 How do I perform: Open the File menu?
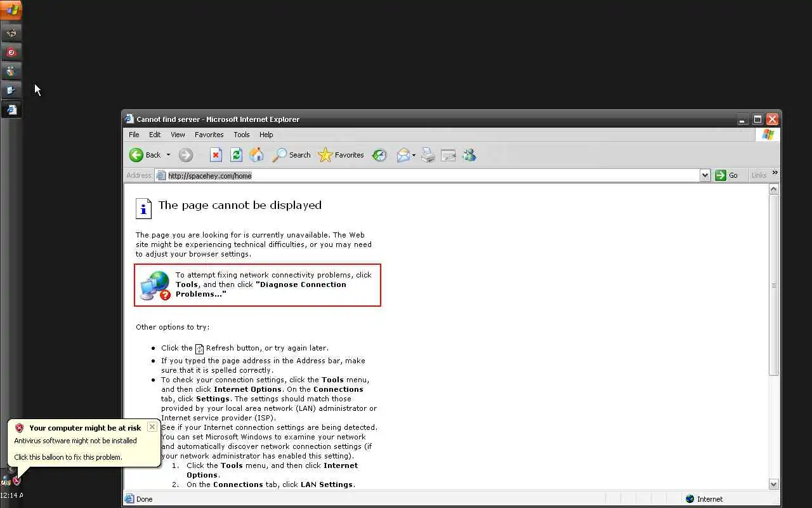tap(134, 135)
